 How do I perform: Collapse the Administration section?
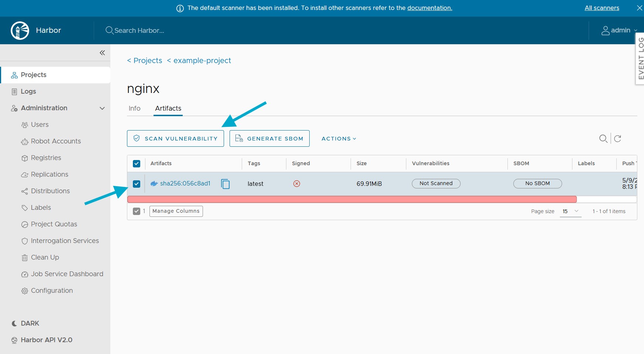102,108
